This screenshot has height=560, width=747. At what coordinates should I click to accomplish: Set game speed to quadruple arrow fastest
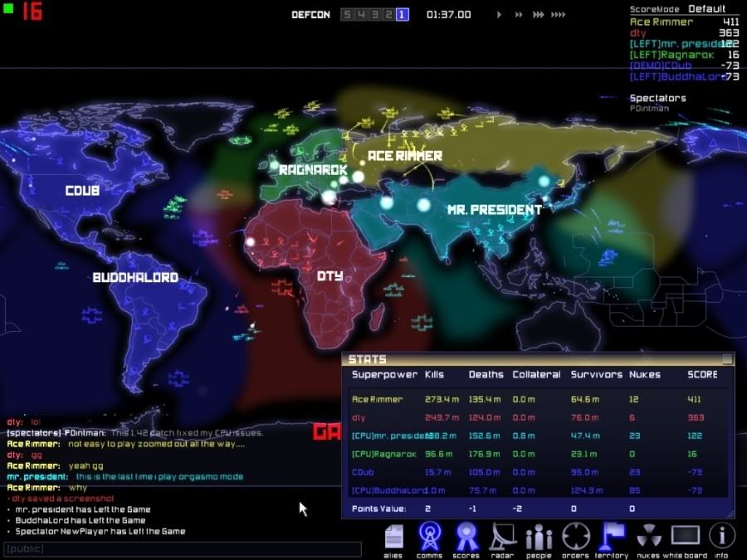pos(559,15)
